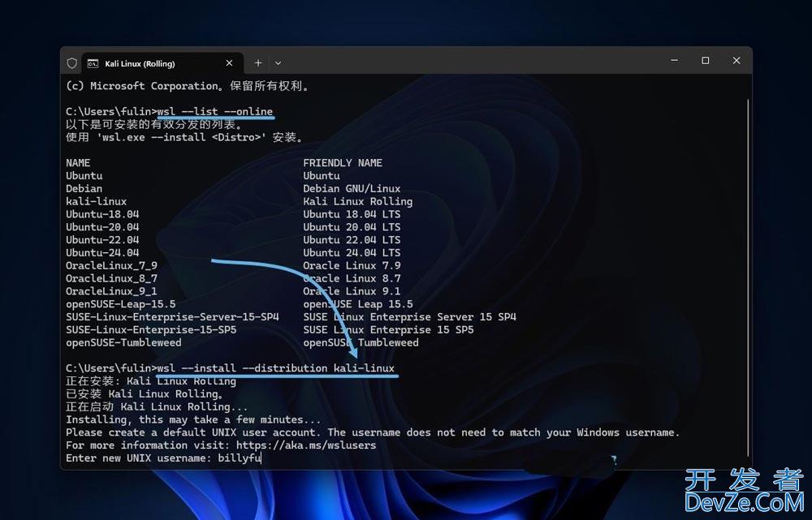Select the Kali Linux (Rolling) tab

coord(162,63)
